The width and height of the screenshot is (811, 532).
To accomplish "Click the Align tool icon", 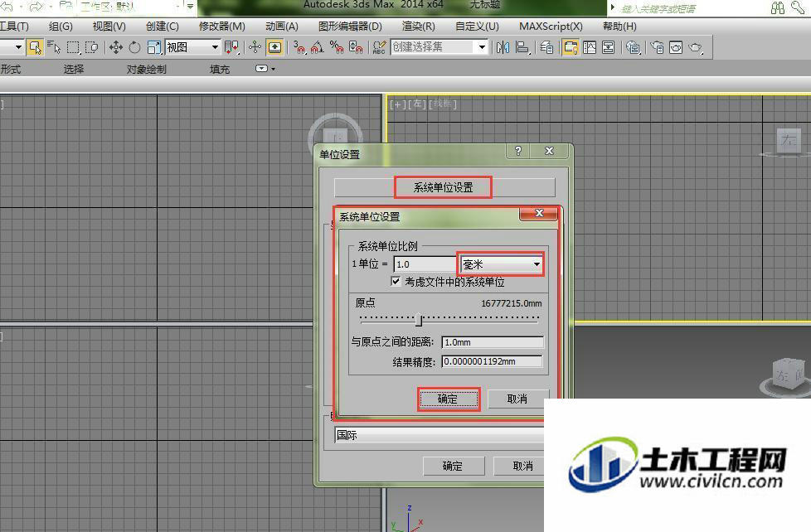I will pyautogui.click(x=522, y=47).
